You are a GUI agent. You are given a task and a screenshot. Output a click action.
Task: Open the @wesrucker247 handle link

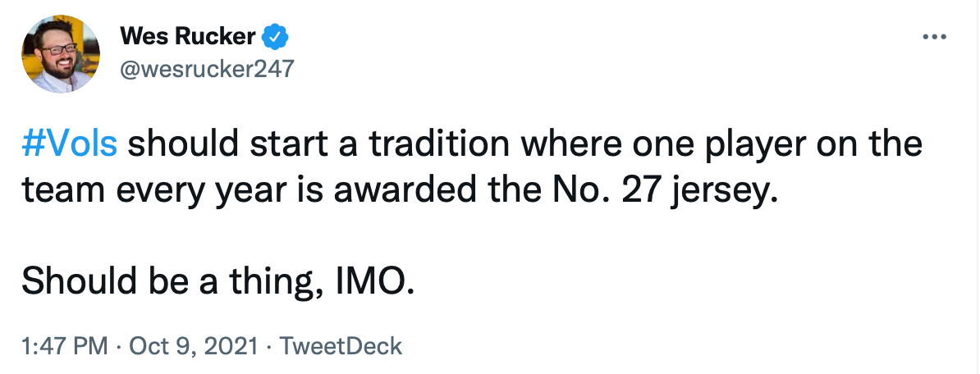pos(206,70)
